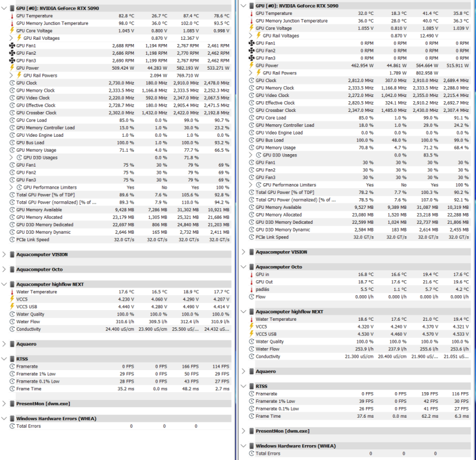Collapse Aquacomputer highflow NEXT in the left window

(x=4, y=284)
